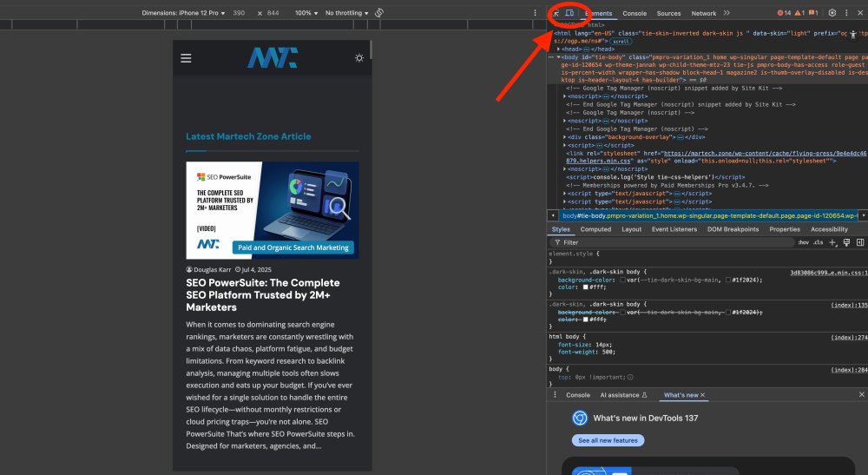The width and height of the screenshot is (868, 475).
Task: Click the breadcrumb right arrow
Action: point(865,215)
